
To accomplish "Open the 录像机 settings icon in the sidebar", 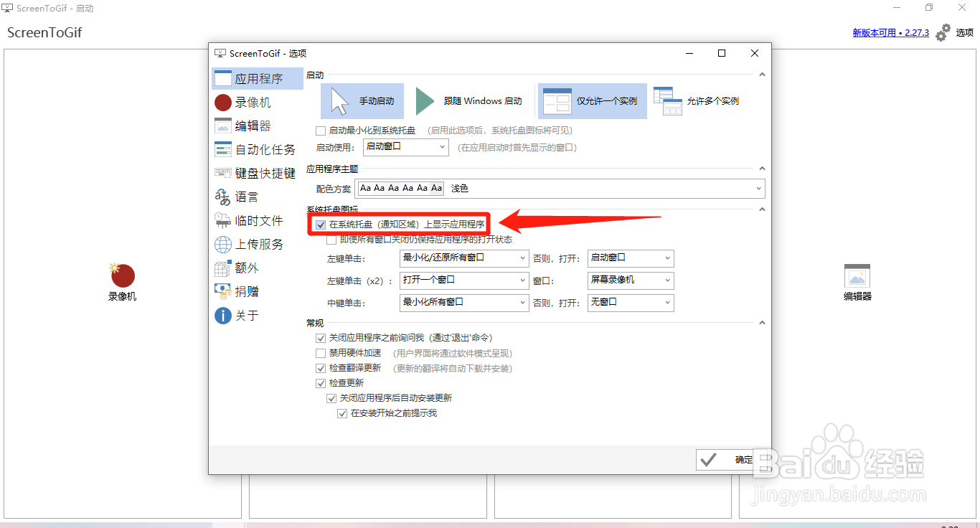I will [x=223, y=103].
